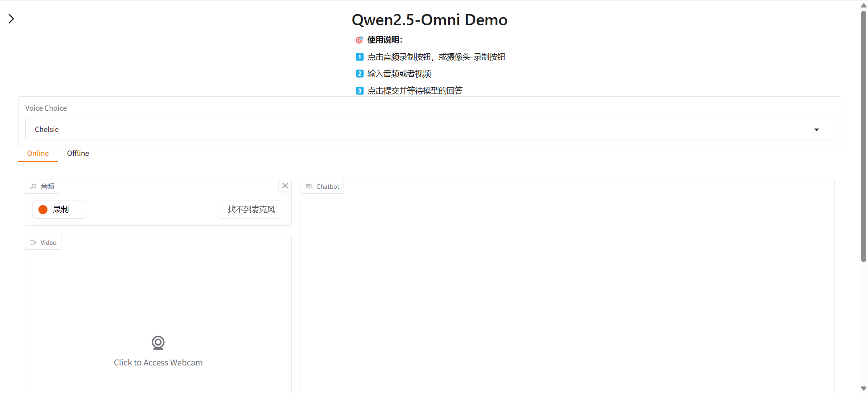Click the music note 音频 label icon
The image size is (868, 393).
tap(33, 187)
